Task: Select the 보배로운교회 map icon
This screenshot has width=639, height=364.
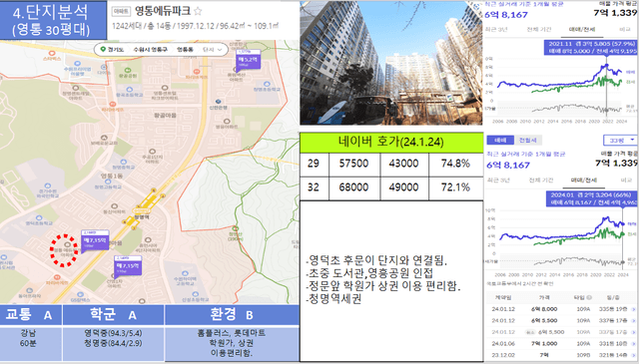Action: tap(104, 138)
